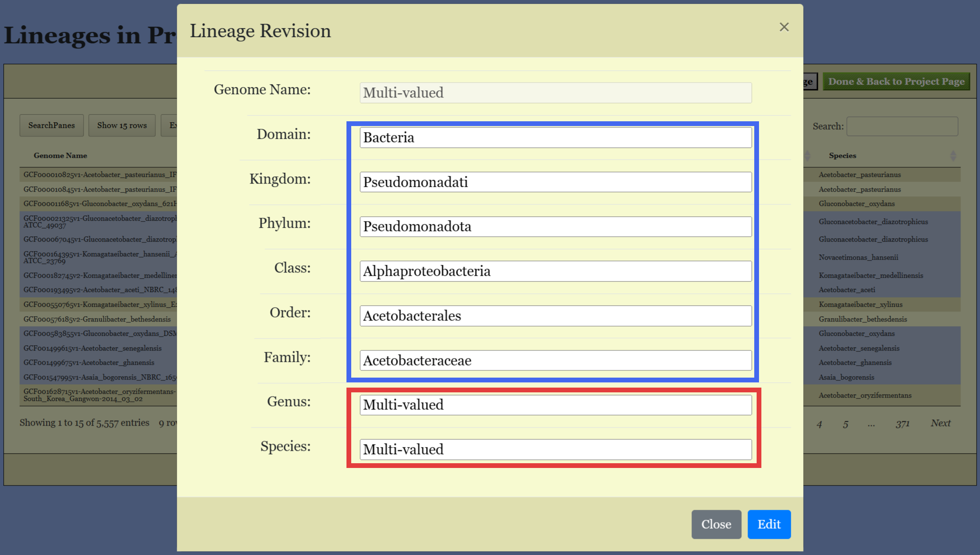Click the Domain field containing Bacteria
This screenshot has height=555, width=980.
click(555, 137)
